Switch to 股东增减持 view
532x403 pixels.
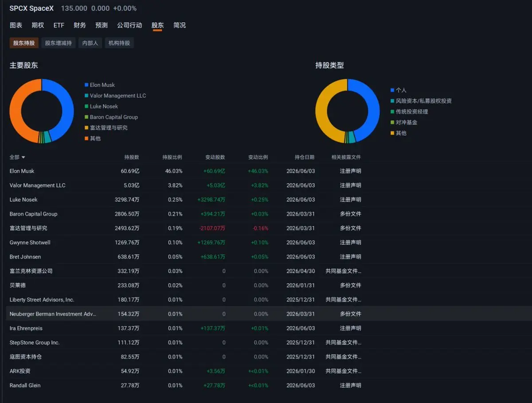point(58,43)
